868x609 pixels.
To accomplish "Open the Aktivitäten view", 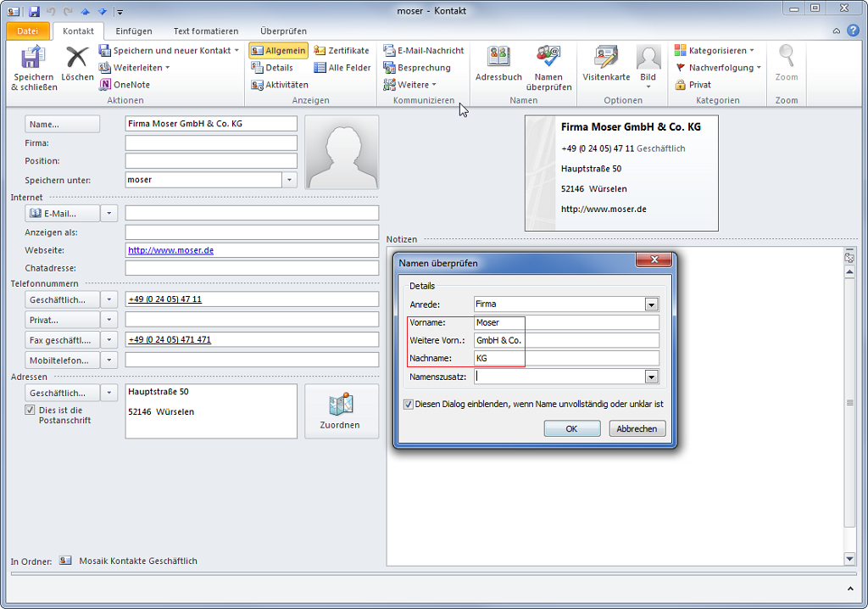I will 280,85.
